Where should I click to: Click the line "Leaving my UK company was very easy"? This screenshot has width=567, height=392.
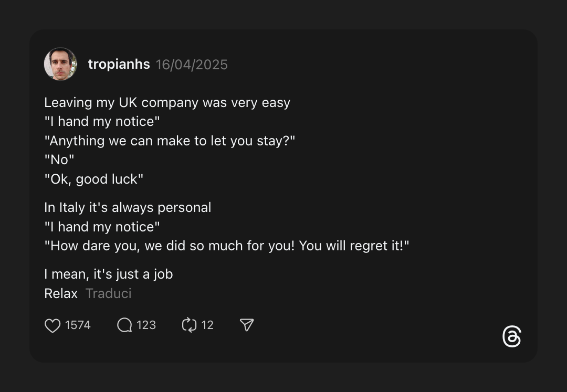click(167, 102)
